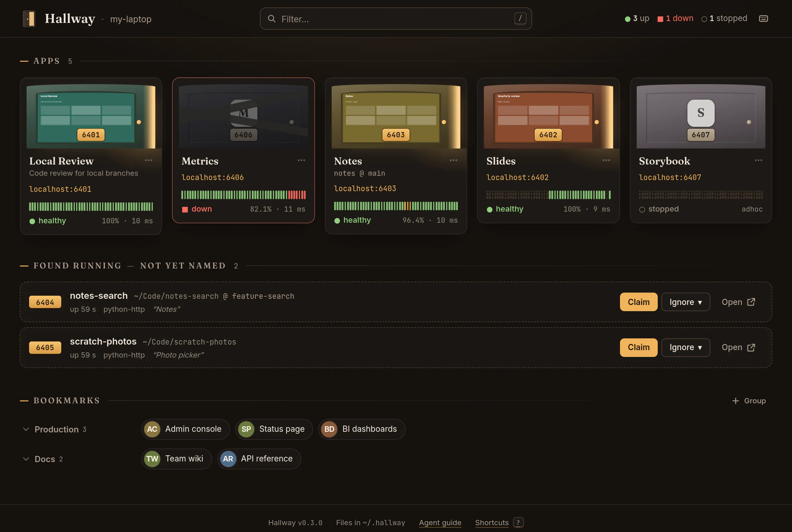Click the 6404 port badge

click(x=45, y=302)
